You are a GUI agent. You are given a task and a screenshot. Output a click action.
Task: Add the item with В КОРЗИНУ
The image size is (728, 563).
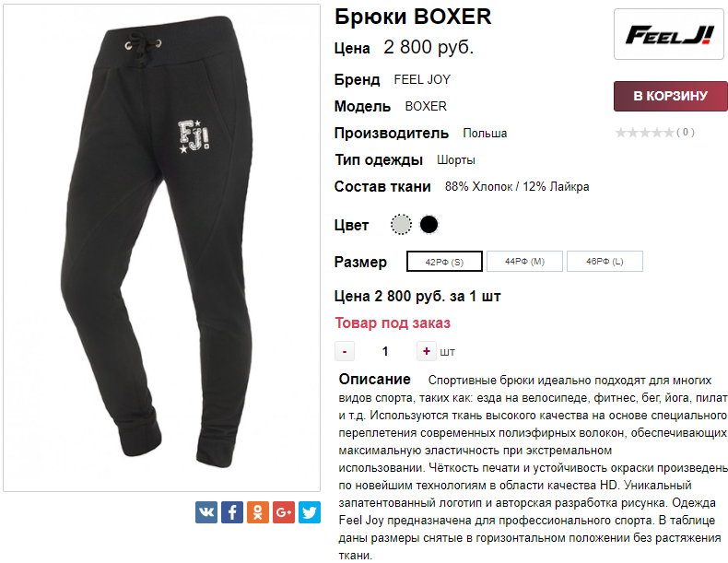tap(671, 96)
